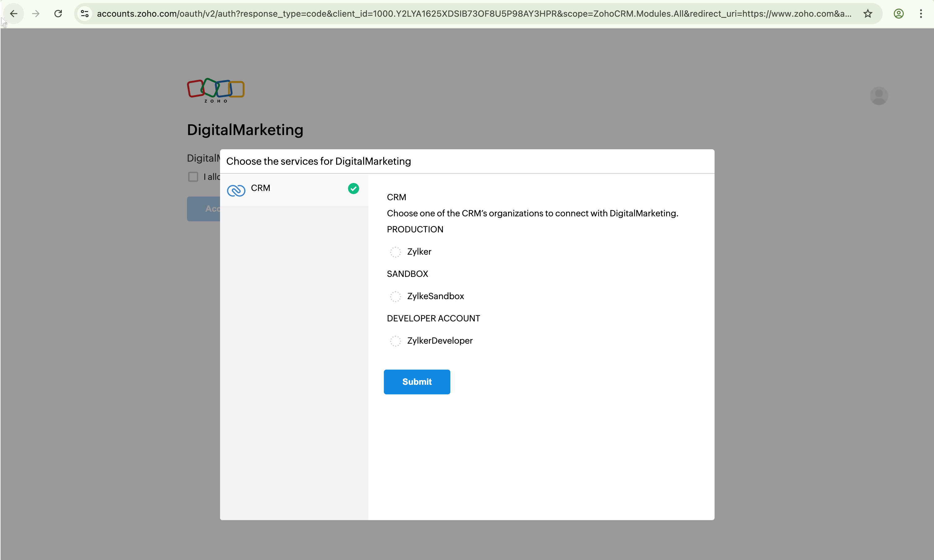The width and height of the screenshot is (934, 560).
Task: Click the green checkmark next to CRM
Action: [353, 188]
